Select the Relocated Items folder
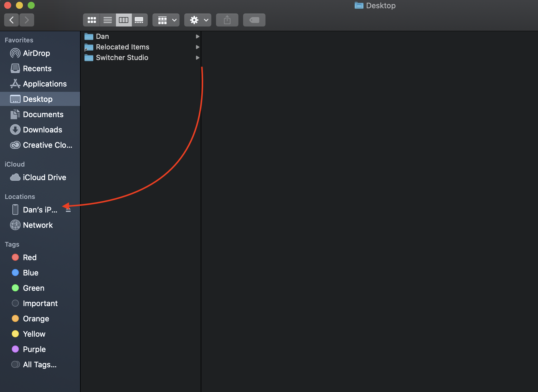 [141, 47]
